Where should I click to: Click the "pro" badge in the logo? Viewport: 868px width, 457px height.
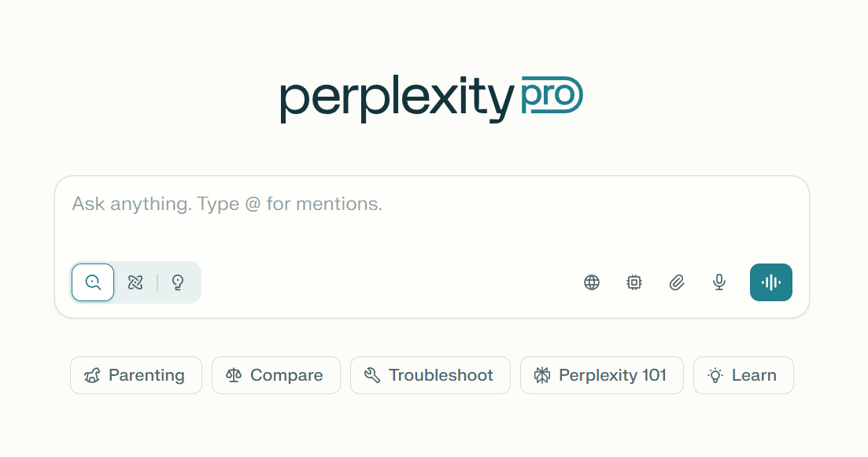tap(551, 96)
